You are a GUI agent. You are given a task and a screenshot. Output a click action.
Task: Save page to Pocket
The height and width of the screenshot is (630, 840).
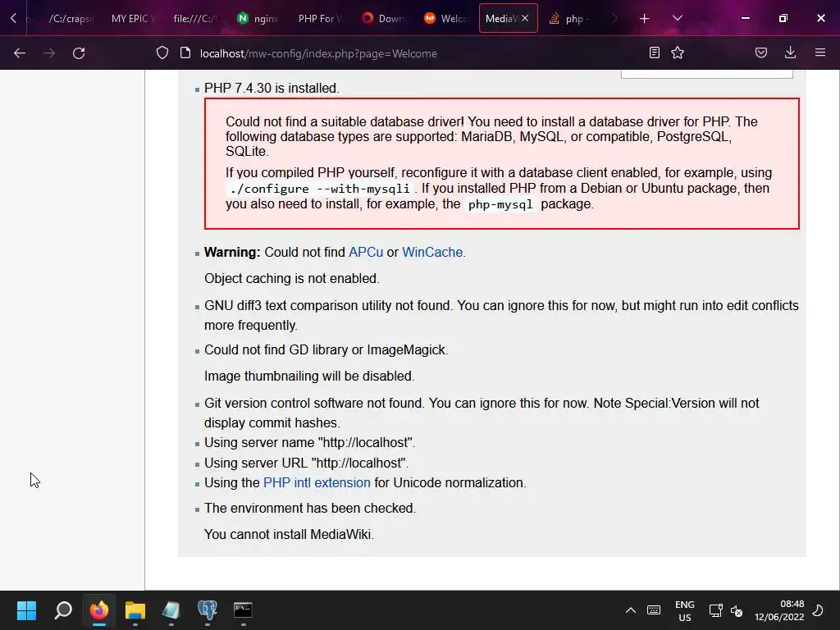761,52
